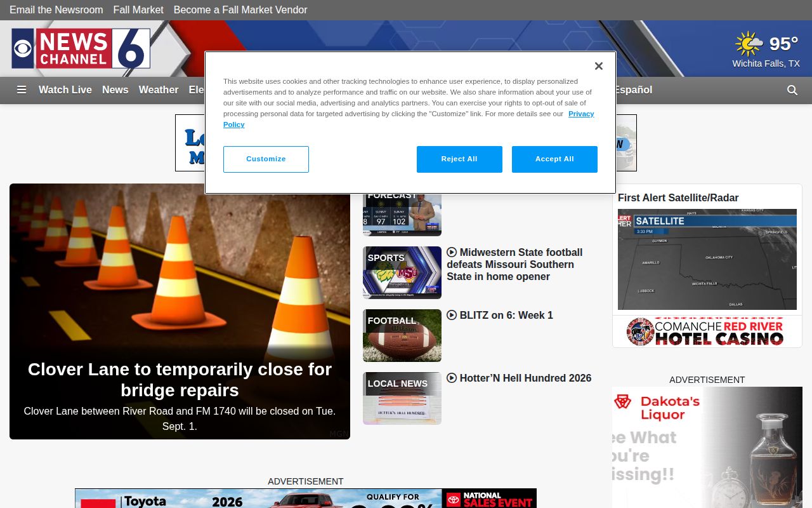Click the Toyota National Sales Event ad

pos(306,498)
